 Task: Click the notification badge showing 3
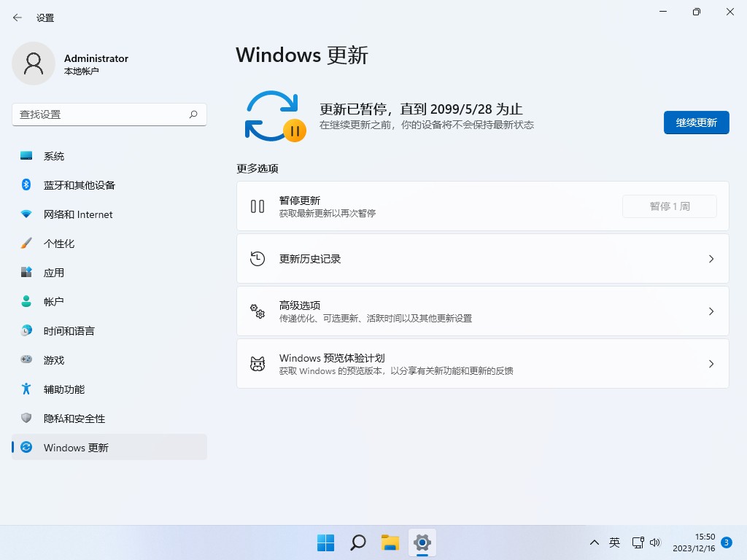pos(727,542)
